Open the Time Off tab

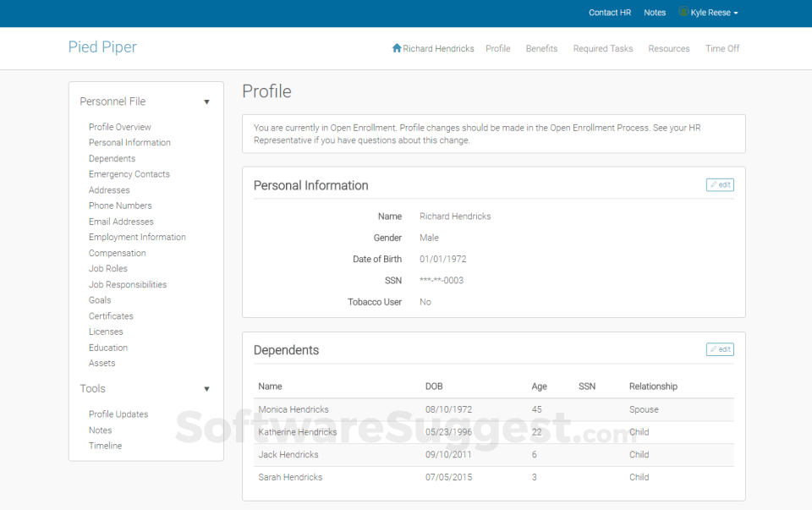721,48
